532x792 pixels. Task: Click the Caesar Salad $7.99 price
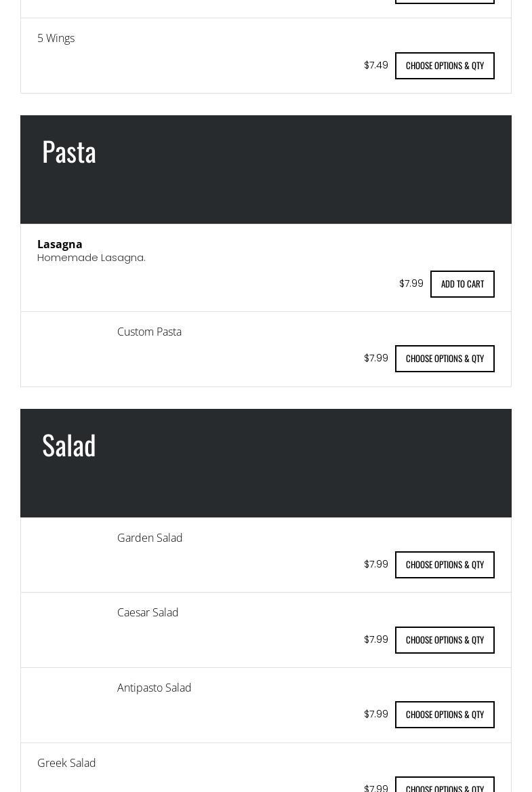376,639
